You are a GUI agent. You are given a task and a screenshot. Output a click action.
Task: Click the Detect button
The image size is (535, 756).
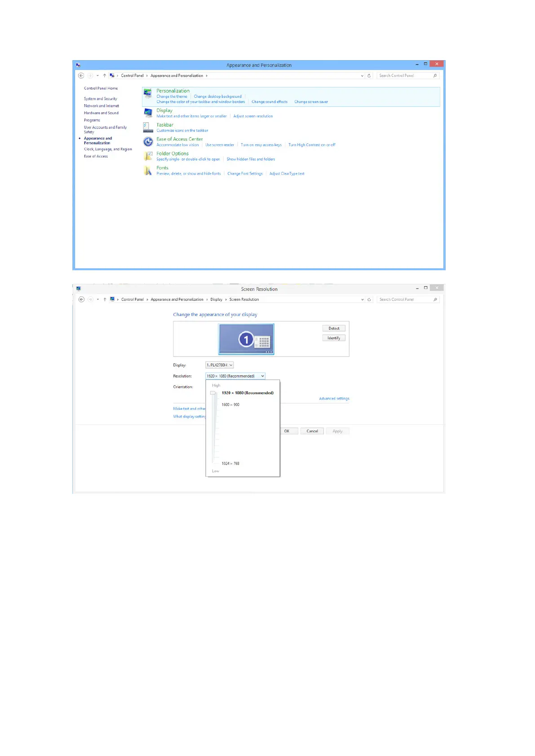pos(334,329)
